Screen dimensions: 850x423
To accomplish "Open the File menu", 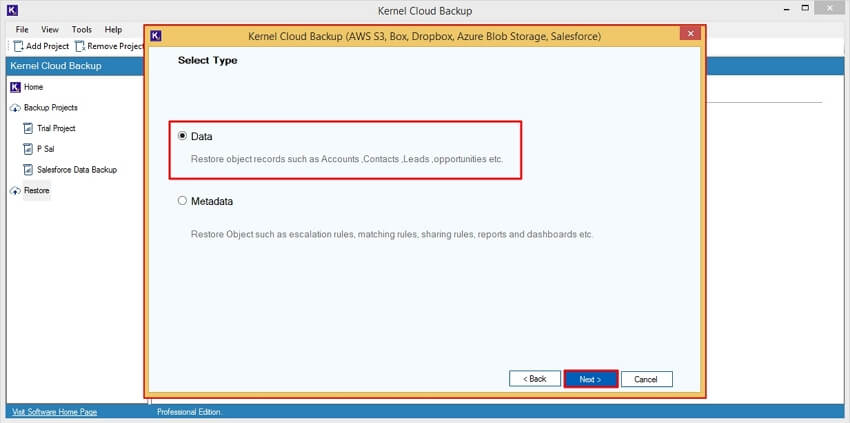I will [x=22, y=29].
